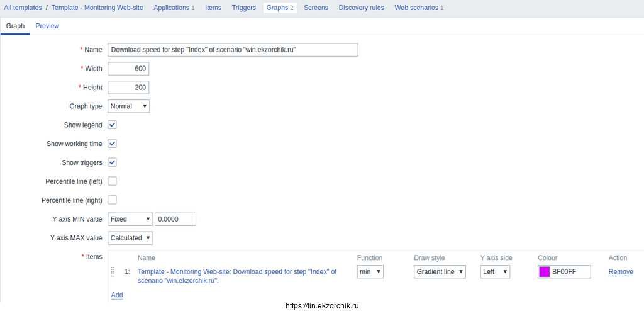
Task: Open the Graph type dropdown
Action: click(128, 106)
